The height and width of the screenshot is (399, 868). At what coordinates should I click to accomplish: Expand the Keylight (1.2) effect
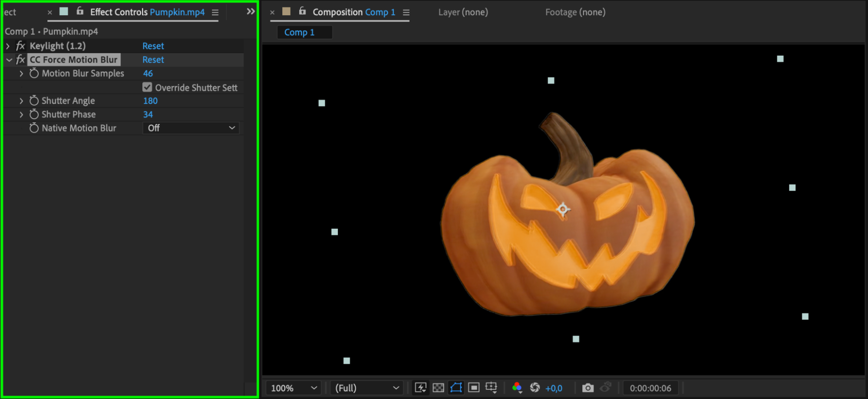point(8,46)
